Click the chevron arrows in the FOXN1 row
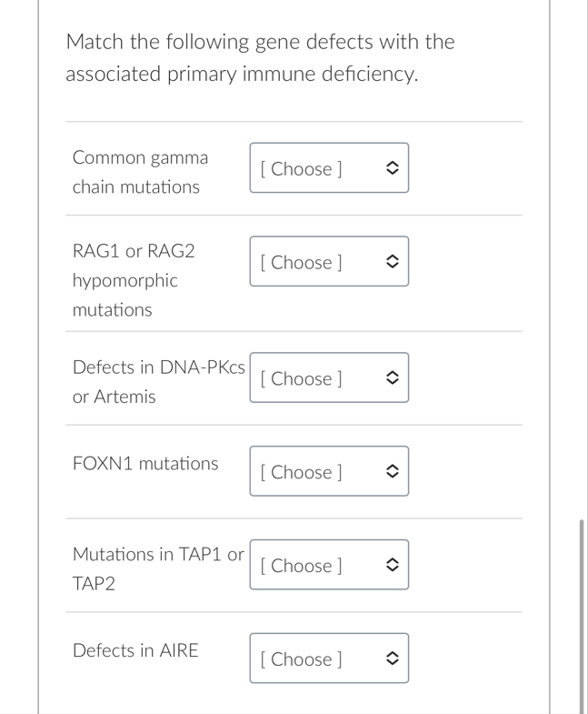 391,472
